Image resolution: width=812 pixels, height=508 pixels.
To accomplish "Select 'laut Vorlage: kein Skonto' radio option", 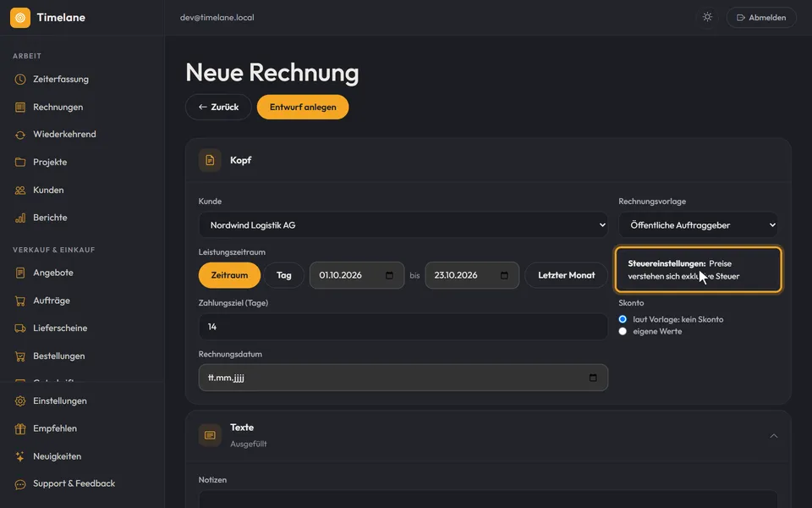I will (x=623, y=319).
